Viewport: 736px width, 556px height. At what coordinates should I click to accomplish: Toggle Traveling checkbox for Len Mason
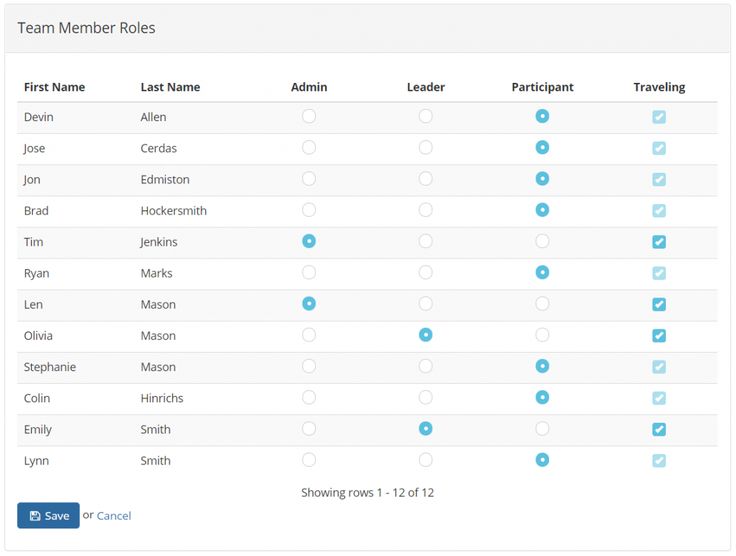[x=659, y=305]
